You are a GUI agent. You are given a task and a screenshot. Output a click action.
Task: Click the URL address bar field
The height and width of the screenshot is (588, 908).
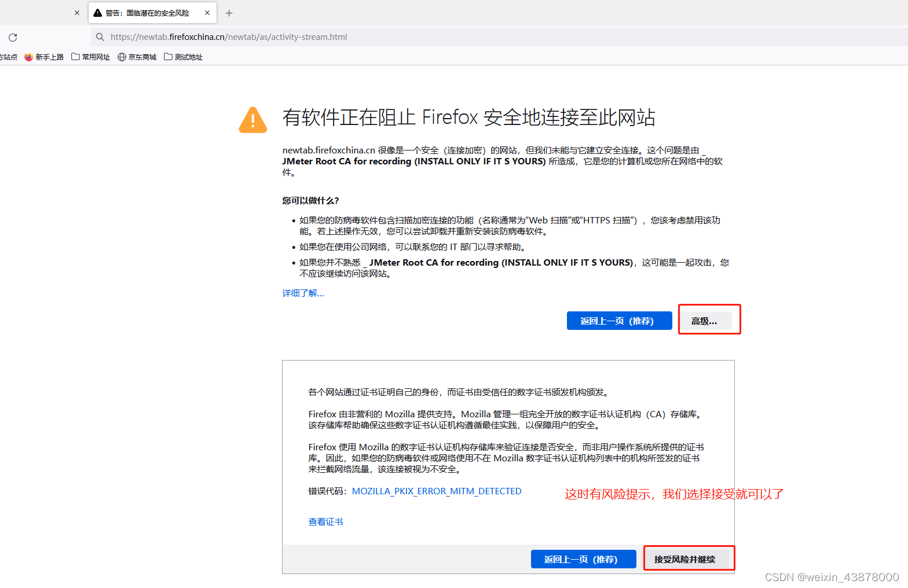tap(498, 37)
